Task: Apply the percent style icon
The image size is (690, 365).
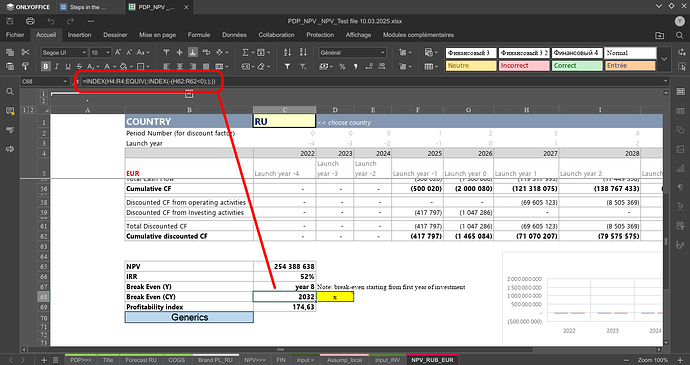Action: (x=342, y=66)
